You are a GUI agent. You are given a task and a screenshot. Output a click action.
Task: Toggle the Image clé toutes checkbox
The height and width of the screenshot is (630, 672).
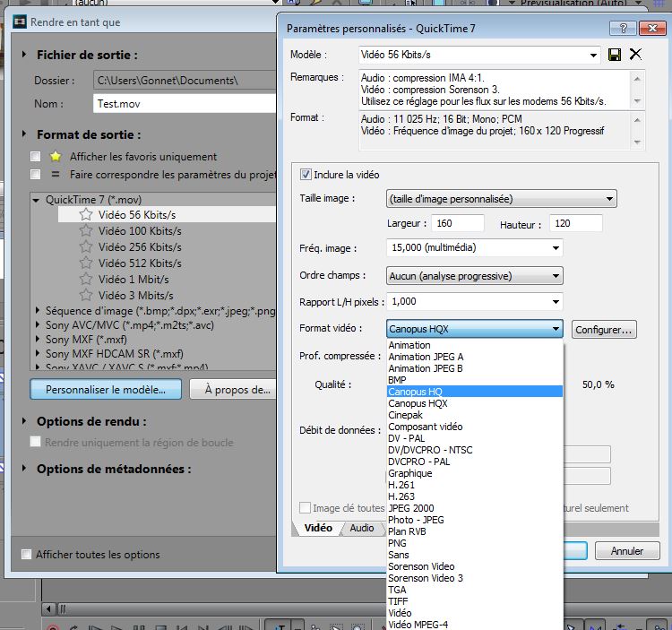pos(305,508)
